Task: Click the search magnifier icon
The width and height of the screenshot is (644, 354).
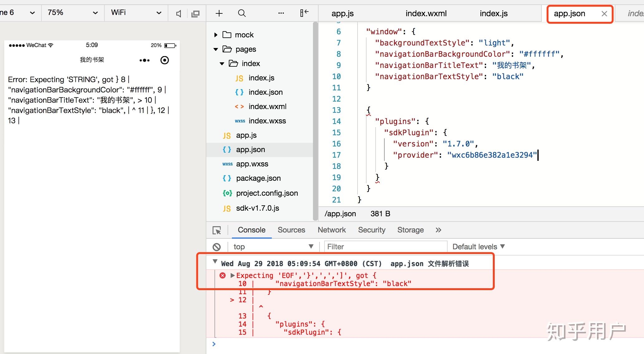Action: (242, 13)
